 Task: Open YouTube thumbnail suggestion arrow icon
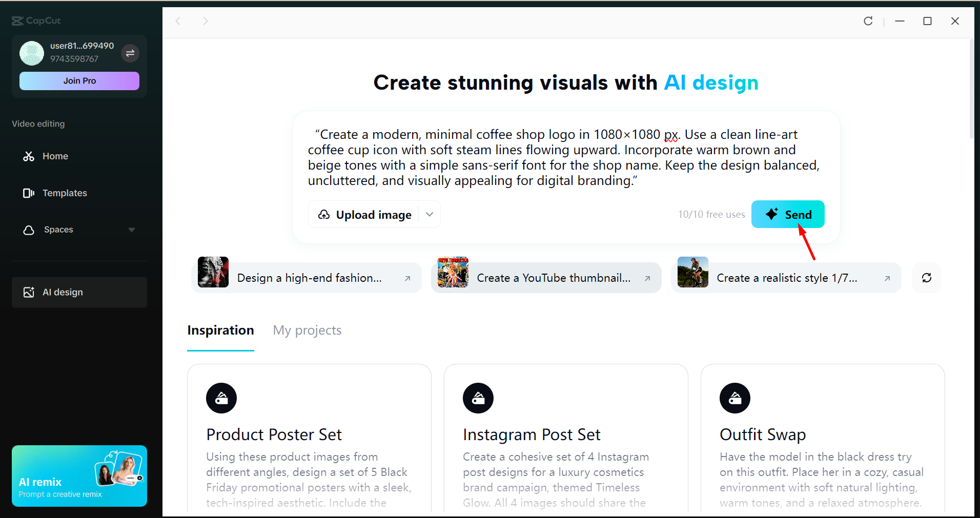coord(647,278)
